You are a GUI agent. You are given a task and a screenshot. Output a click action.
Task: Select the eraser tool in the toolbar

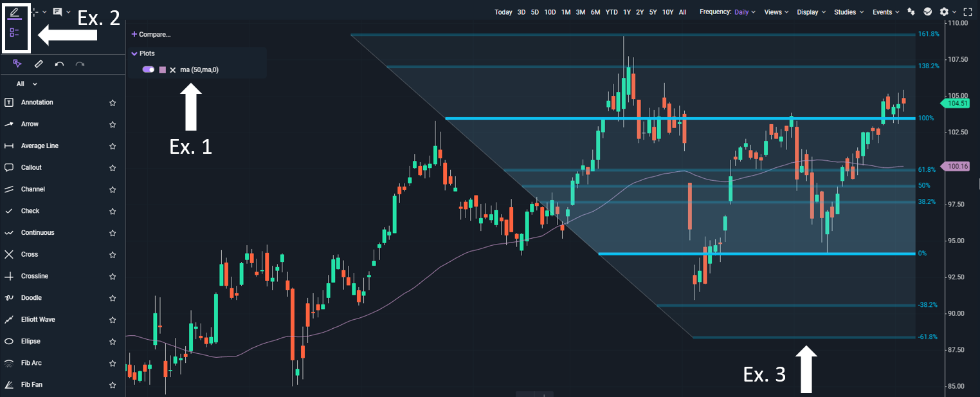click(39, 64)
